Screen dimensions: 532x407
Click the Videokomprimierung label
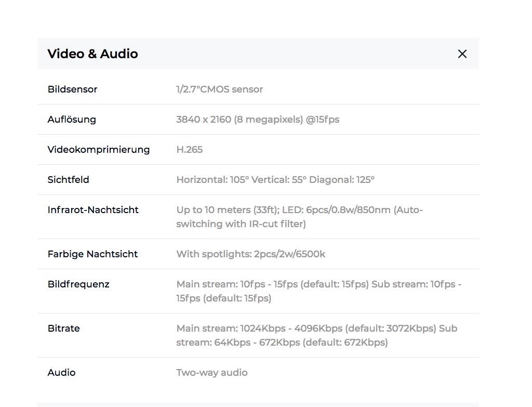coord(98,150)
